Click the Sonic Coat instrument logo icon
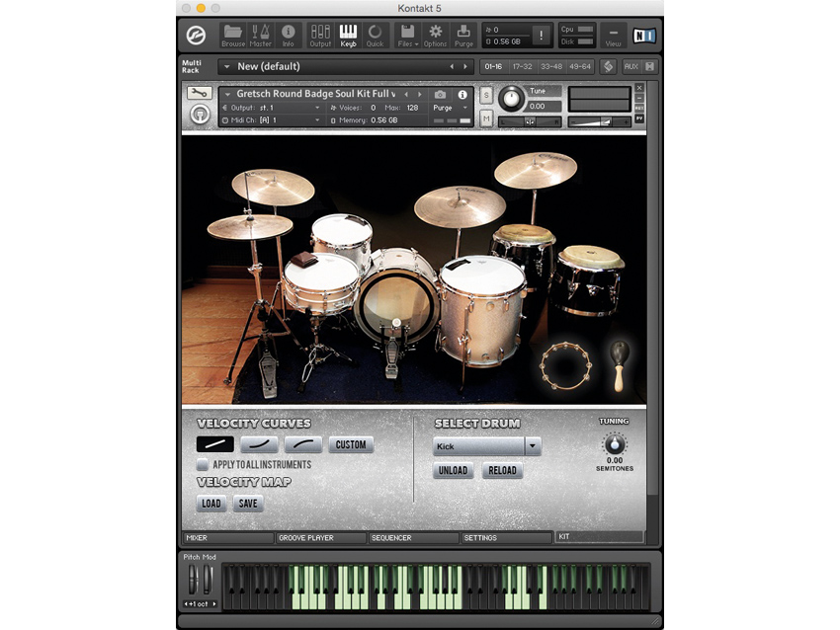Viewport: 840px width, 630px height. coord(200,114)
